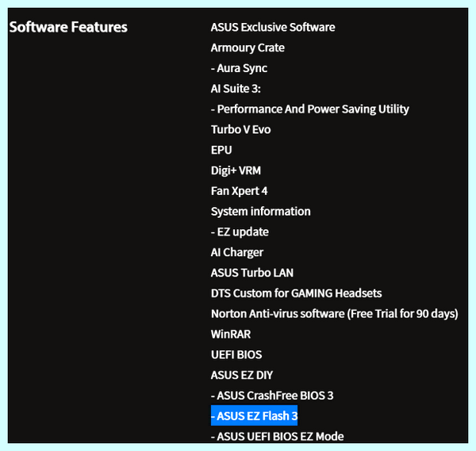Click the 'Turbo V Evo' entry
This screenshot has height=451, width=476.
click(240, 129)
